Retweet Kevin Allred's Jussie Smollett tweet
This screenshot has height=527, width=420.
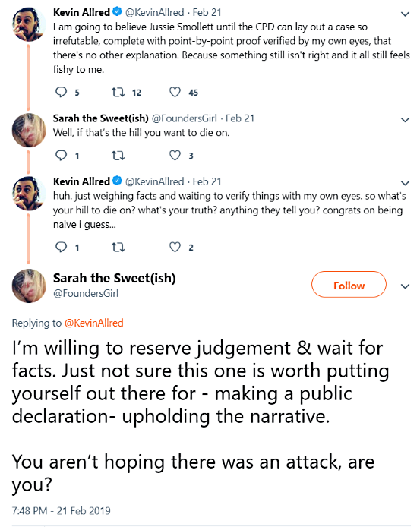click(x=118, y=92)
